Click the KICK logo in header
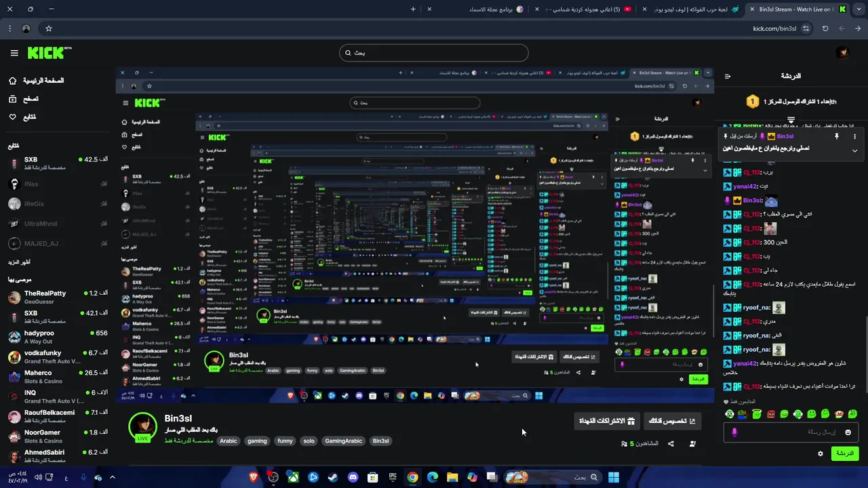The image size is (868, 488). tap(50, 53)
